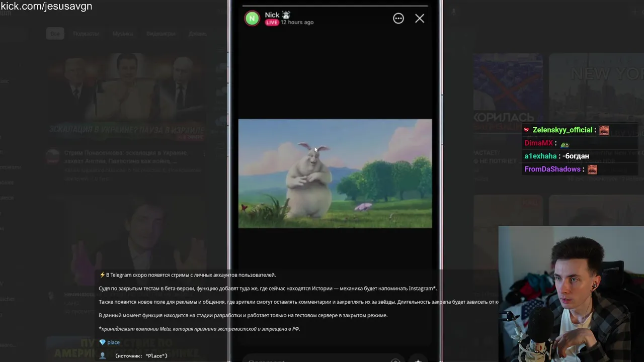Screen dimensions: 644x362
Task: Click the red LIVE badge under Nick
Action: [272, 23]
